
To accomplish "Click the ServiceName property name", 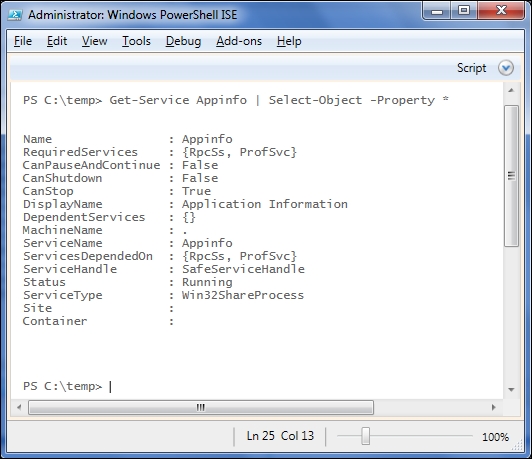I will click(x=62, y=243).
